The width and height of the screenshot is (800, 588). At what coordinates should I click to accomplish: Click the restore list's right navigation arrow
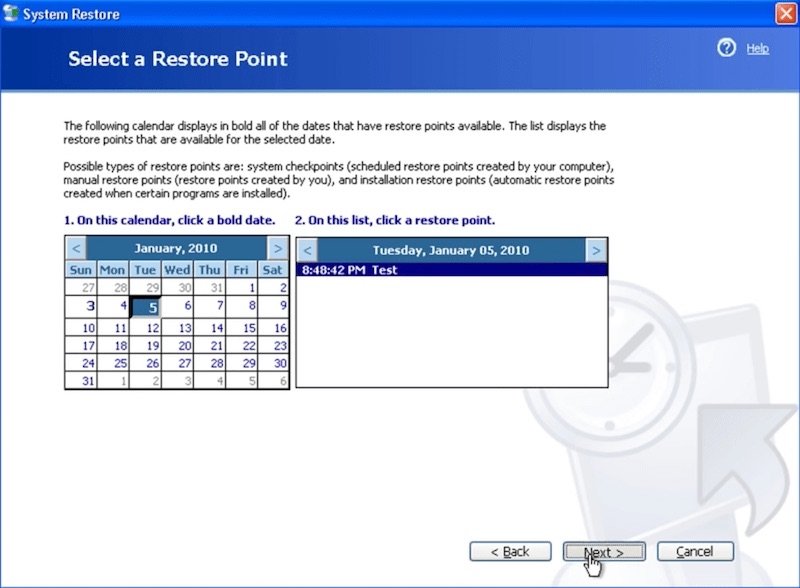[595, 250]
